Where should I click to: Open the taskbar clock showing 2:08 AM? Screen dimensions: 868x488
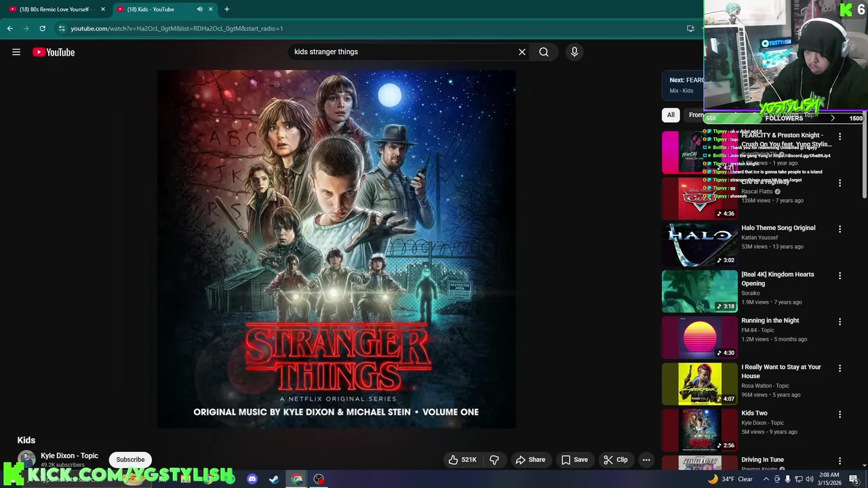tap(829, 479)
